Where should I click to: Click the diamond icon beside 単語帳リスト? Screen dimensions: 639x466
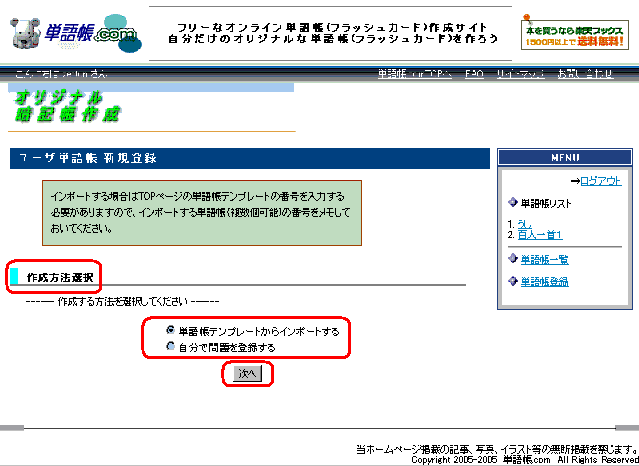[x=513, y=204]
